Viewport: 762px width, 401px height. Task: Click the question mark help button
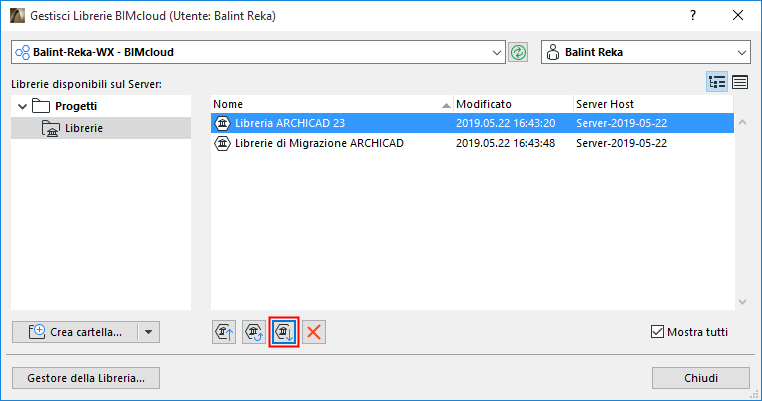693,16
